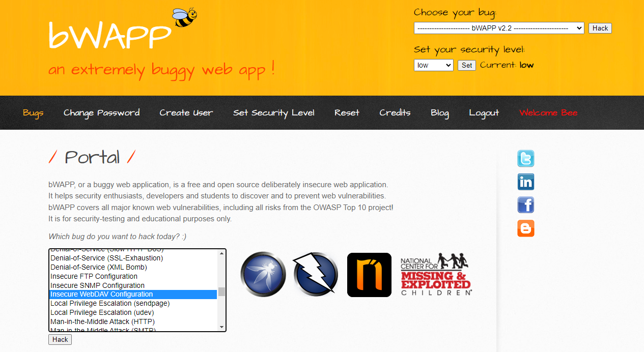Open the LinkedIn social icon
This screenshot has height=352, width=644.
[526, 182]
